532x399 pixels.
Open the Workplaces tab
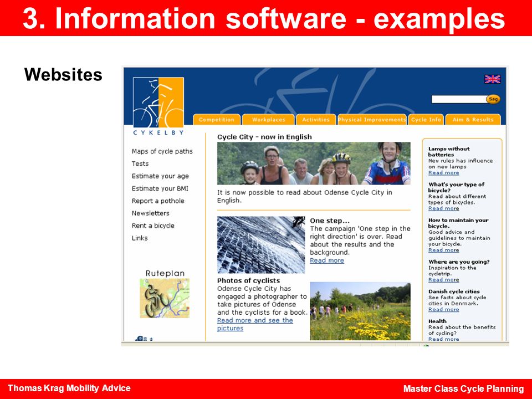pos(268,120)
